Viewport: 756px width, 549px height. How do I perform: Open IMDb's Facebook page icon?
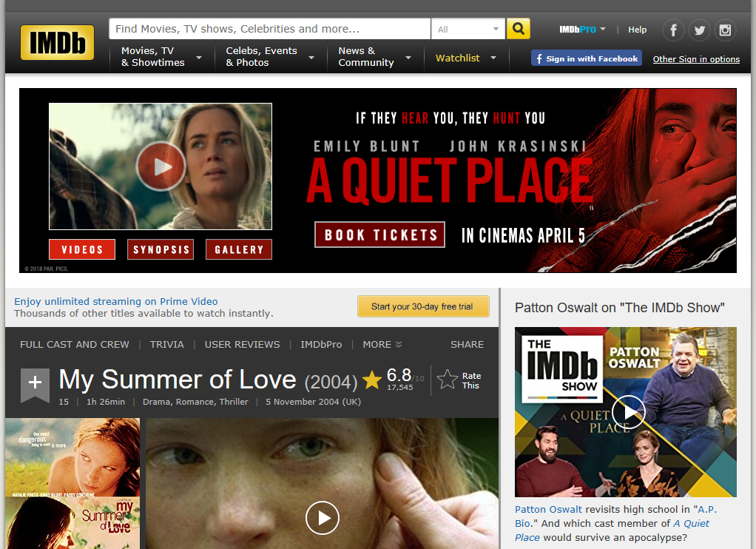(x=674, y=30)
